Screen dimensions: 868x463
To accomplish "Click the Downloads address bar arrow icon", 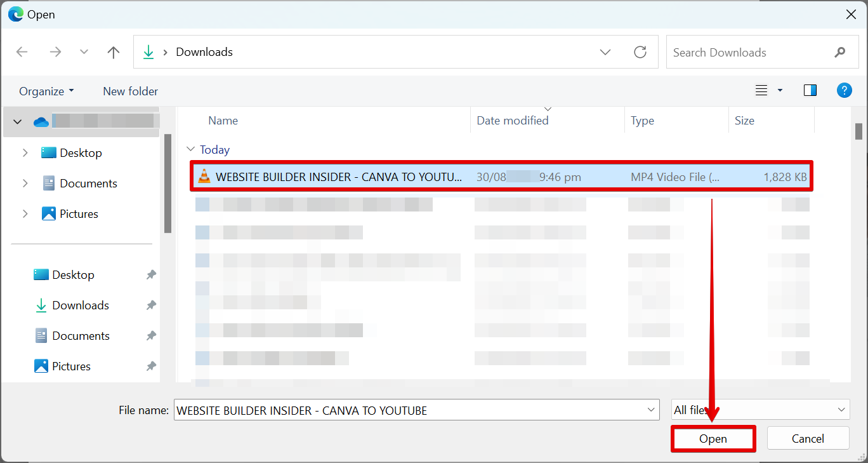I will [148, 52].
